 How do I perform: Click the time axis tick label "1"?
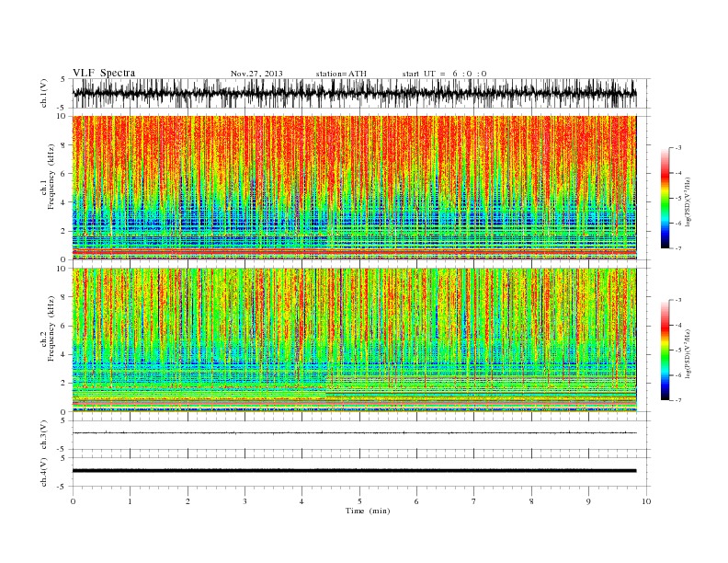point(130,501)
